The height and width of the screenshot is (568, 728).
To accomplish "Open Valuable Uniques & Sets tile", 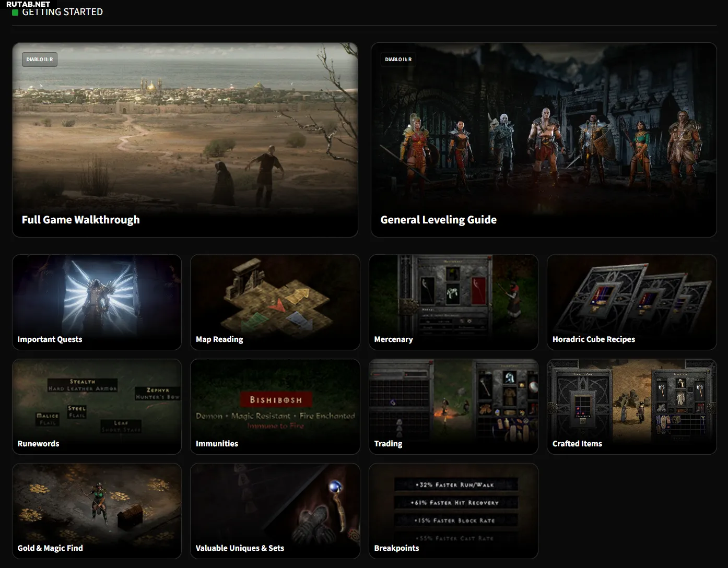I will pyautogui.click(x=275, y=510).
